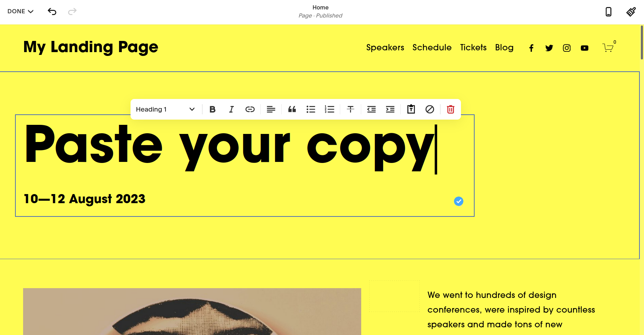
Task: Click the '10—12 August 2023' date text
Action: (84, 199)
